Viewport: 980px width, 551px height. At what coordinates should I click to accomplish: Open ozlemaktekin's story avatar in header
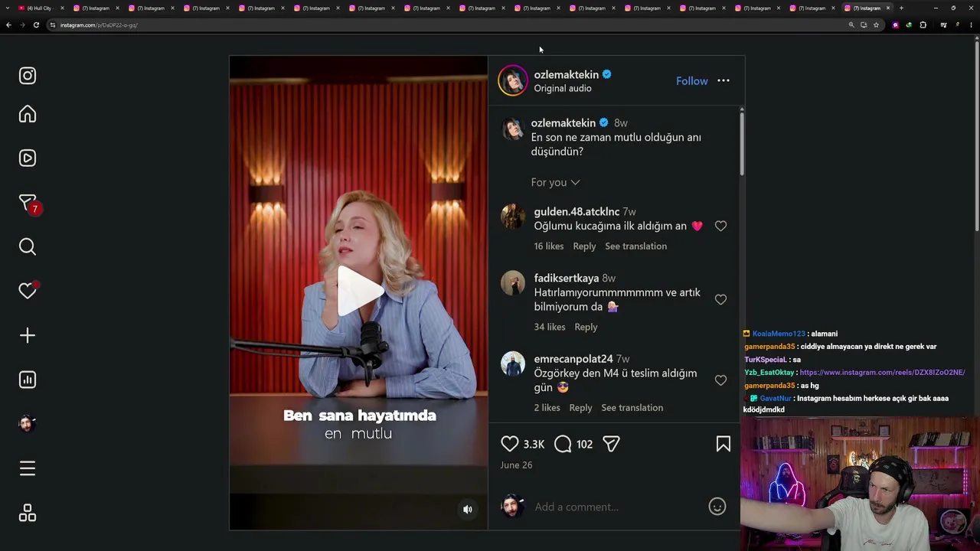513,81
